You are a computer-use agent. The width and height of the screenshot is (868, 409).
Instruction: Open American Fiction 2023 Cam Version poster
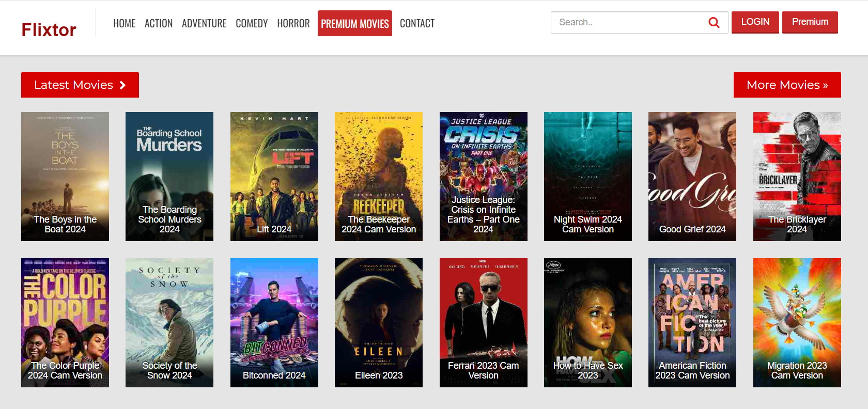[692, 323]
